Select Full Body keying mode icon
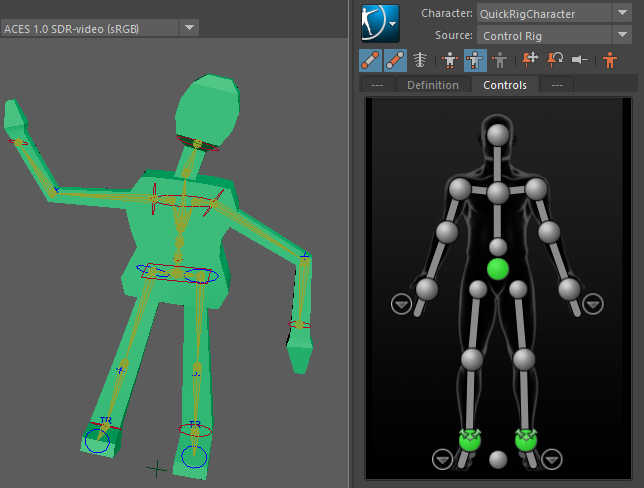Viewport: 644px width, 488px height. point(450,60)
